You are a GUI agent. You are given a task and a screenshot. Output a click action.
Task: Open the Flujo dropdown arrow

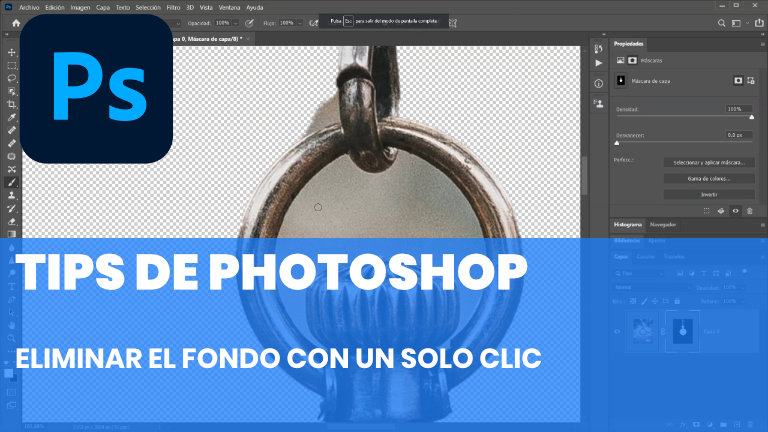coord(300,23)
